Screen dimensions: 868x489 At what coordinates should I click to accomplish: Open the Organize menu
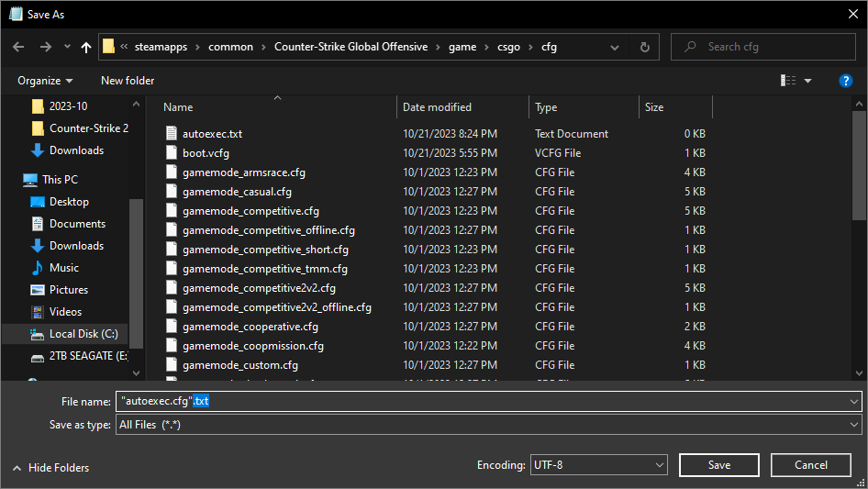(45, 81)
